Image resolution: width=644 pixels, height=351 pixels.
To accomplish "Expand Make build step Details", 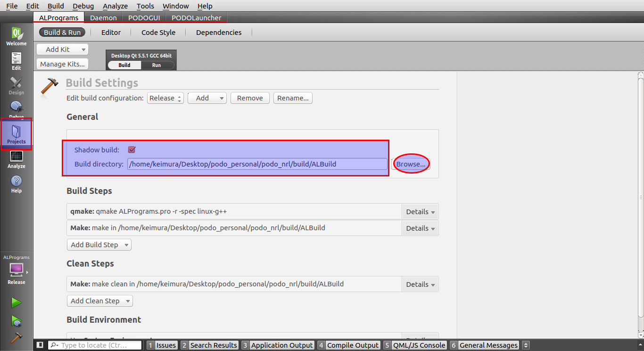I will (420, 228).
